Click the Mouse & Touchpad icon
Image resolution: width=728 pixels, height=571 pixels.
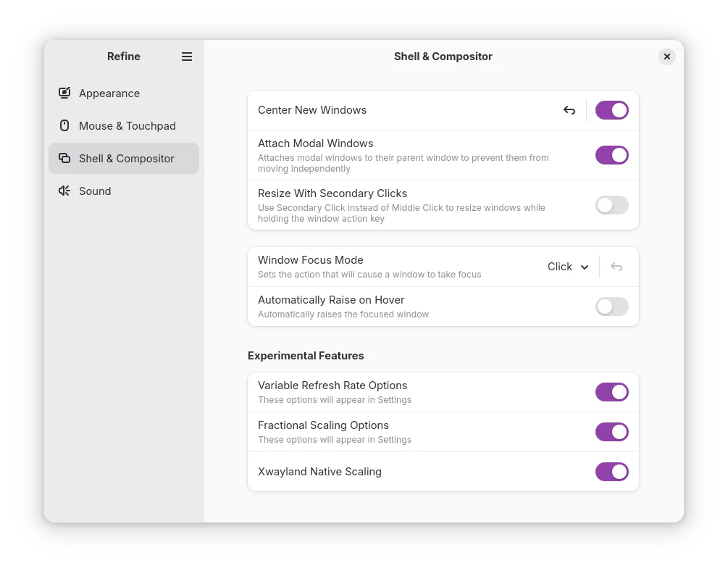click(x=64, y=125)
